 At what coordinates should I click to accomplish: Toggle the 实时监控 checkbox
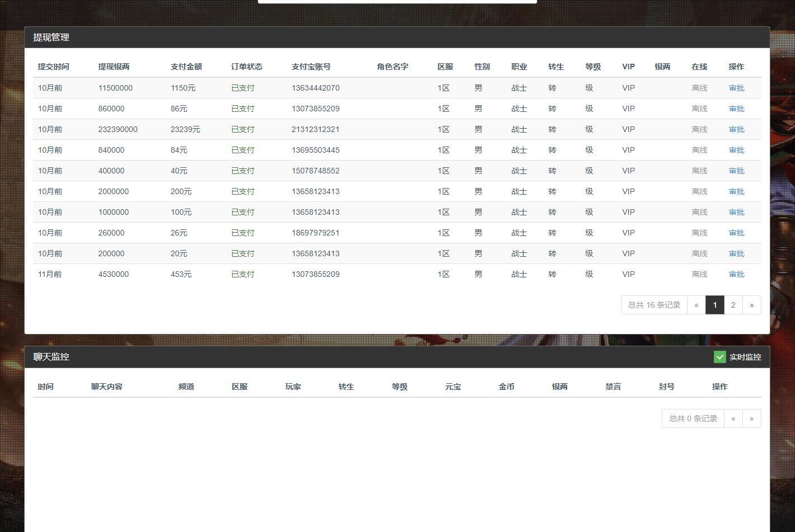720,357
